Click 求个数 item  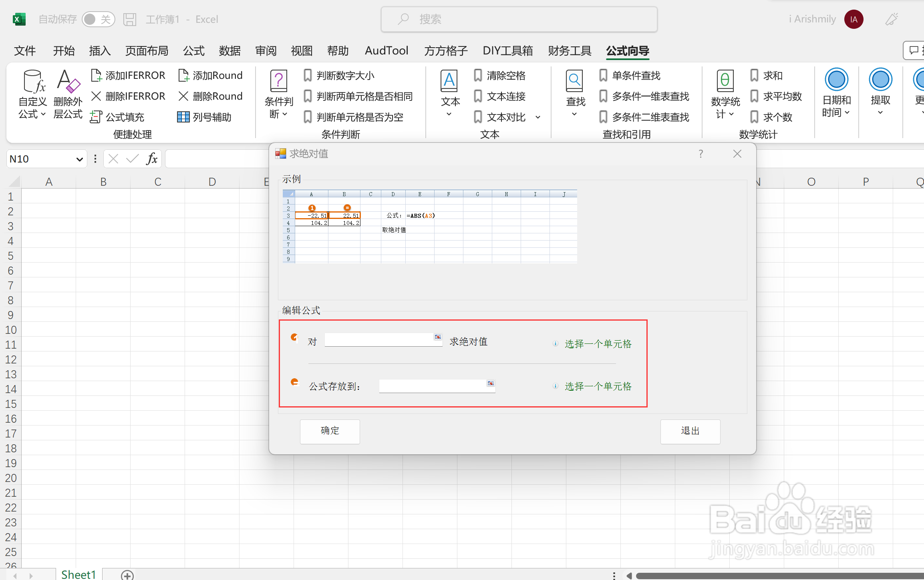coord(771,117)
